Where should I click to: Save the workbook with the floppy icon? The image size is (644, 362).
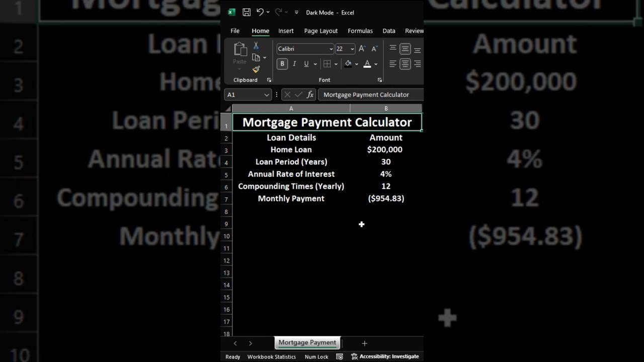(247, 13)
